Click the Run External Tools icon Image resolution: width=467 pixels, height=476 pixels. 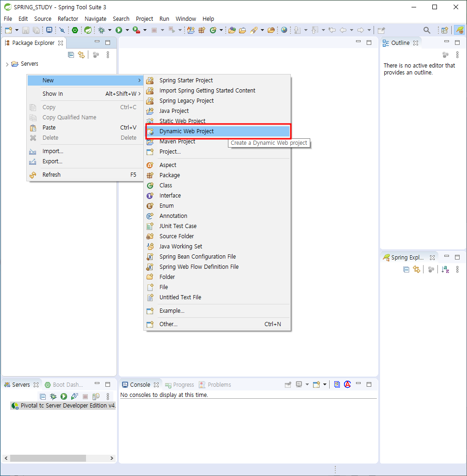136,30
